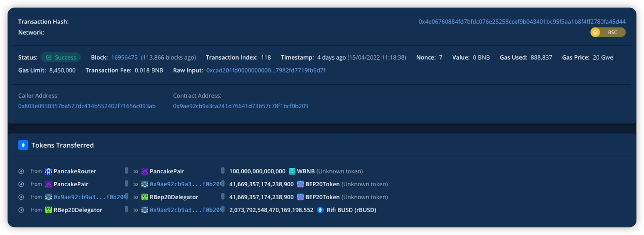This screenshot has width=644, height=235.
Task: Click the amount 2,073,792,548,470,169,198.552
Action: click(x=271, y=210)
